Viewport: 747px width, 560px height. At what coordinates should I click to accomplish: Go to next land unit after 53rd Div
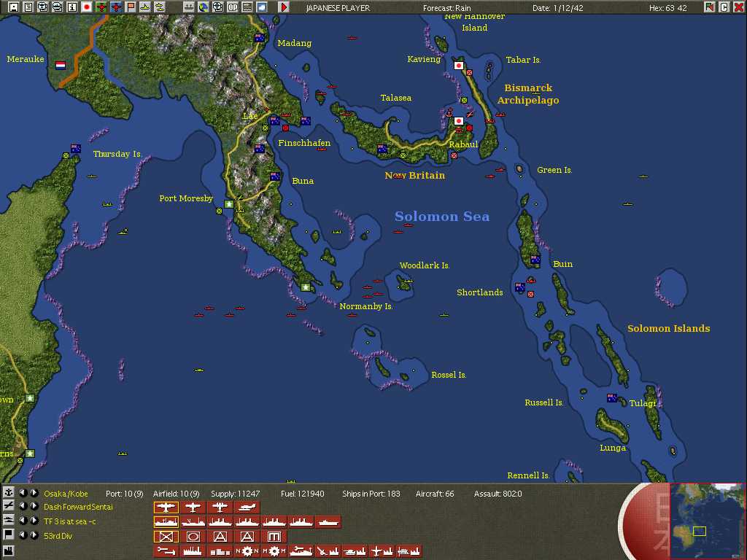point(34,534)
